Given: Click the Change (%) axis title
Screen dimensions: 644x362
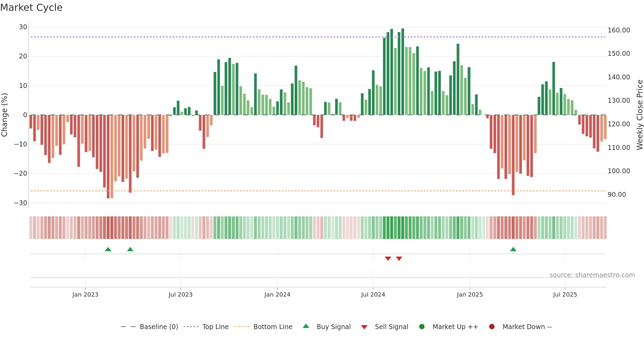Looking at the screenshot, I should pos(4,115).
